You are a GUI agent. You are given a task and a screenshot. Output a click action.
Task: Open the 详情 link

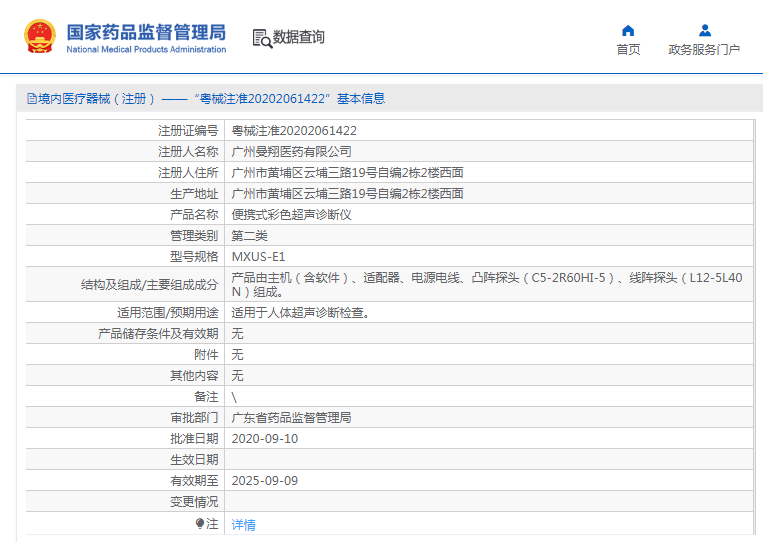pos(243,524)
